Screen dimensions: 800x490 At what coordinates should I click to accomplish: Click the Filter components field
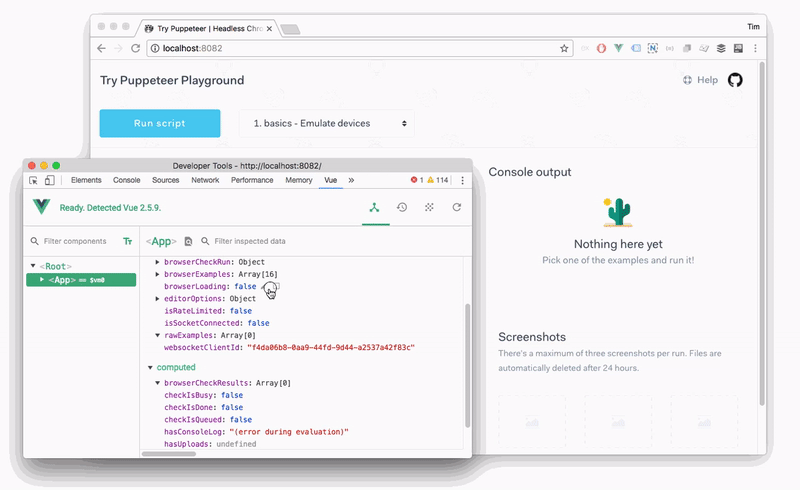click(75, 241)
